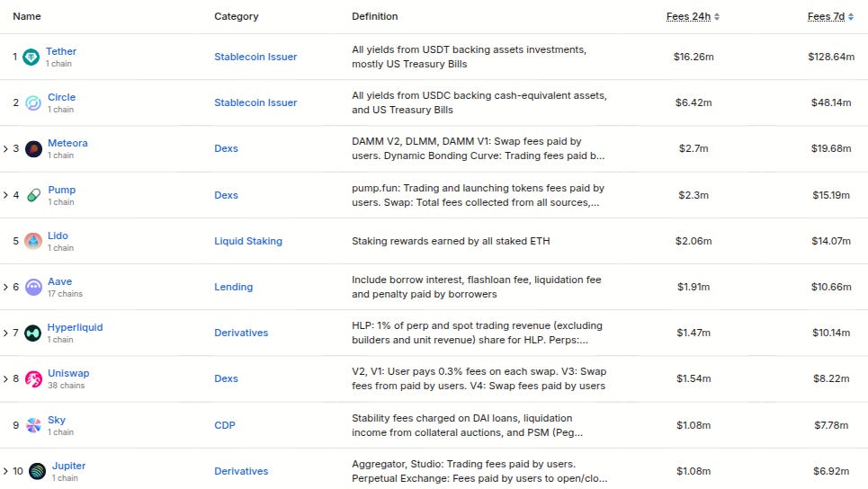The image size is (868, 489).
Task: Click the Category column header
Action: coord(237,16)
